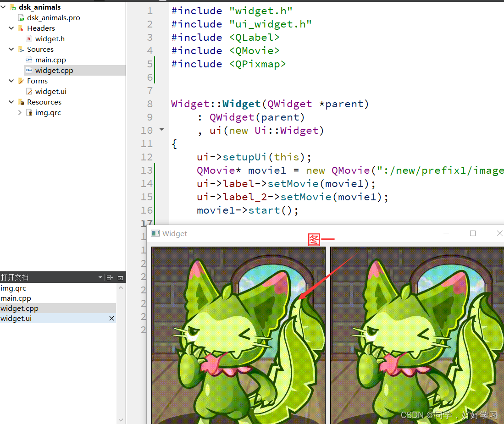Collapse the dsk_animals project node
Screen dimensions: 504x424
[3, 7]
